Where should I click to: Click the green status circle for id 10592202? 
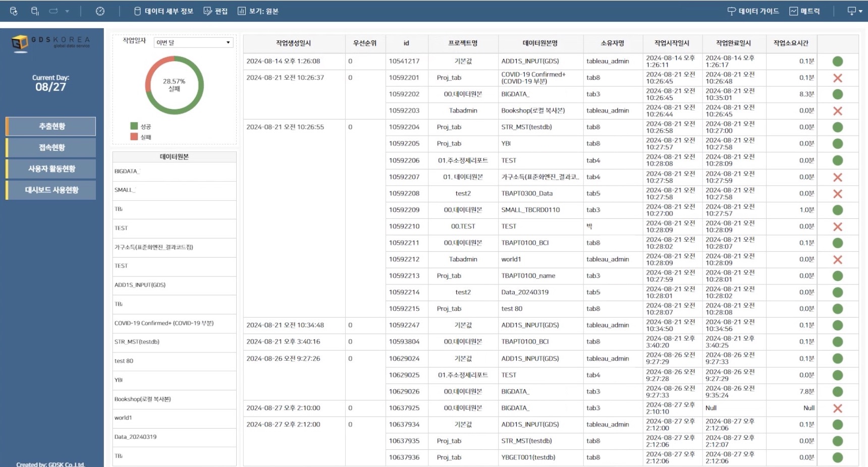tap(838, 94)
